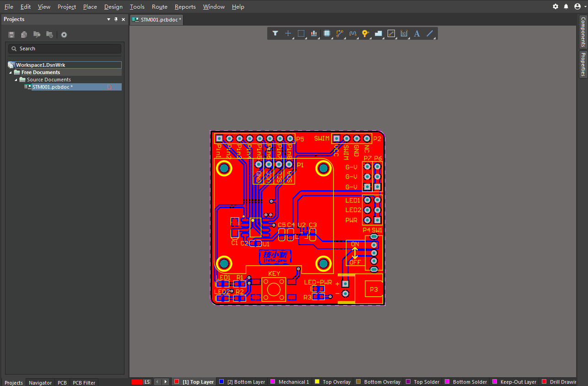The width and height of the screenshot is (588, 386).
Task: Open the Route menu
Action: click(159, 7)
